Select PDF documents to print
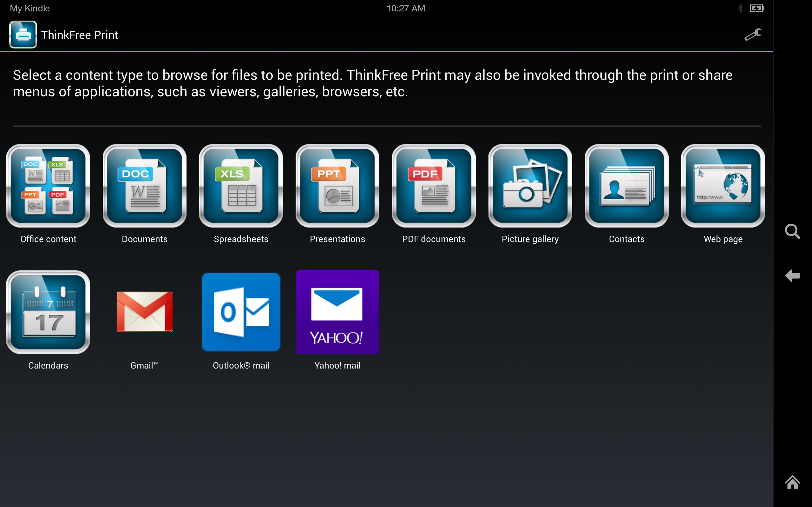 (434, 185)
